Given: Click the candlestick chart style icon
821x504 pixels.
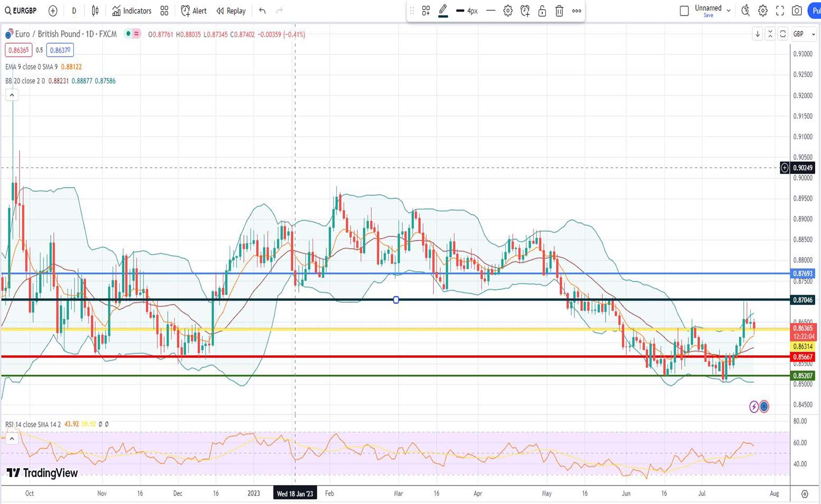Looking at the screenshot, I should click(x=95, y=11).
